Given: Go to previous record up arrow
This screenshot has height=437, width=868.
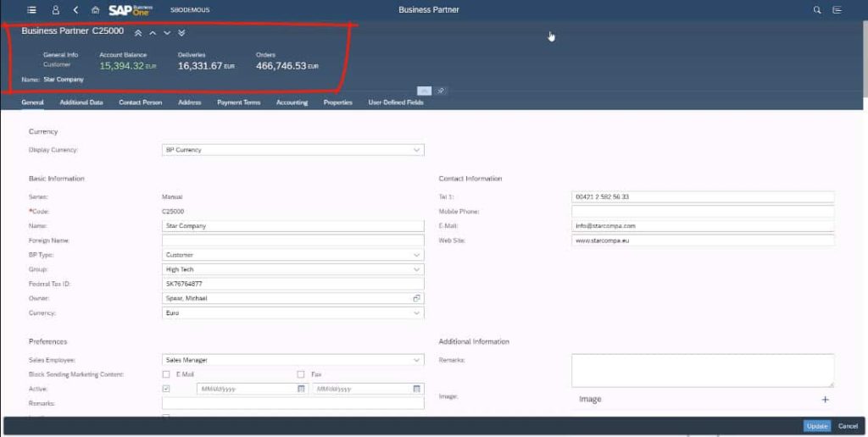Looking at the screenshot, I should (x=153, y=33).
